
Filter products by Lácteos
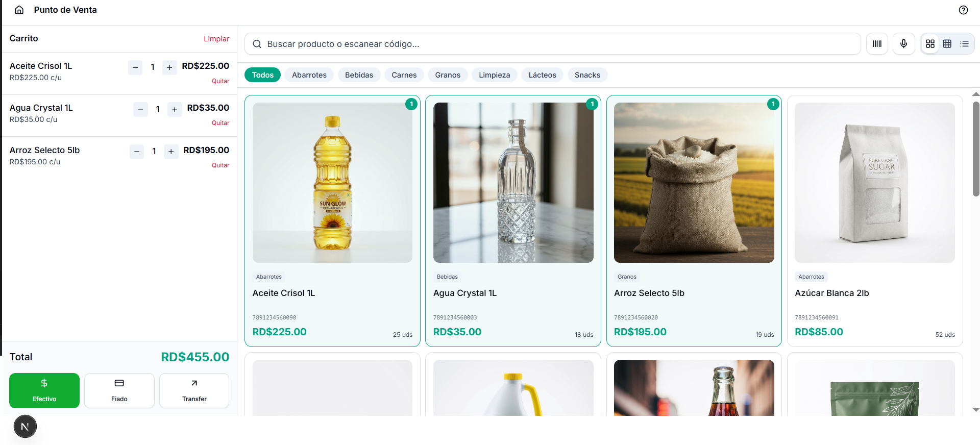point(542,75)
